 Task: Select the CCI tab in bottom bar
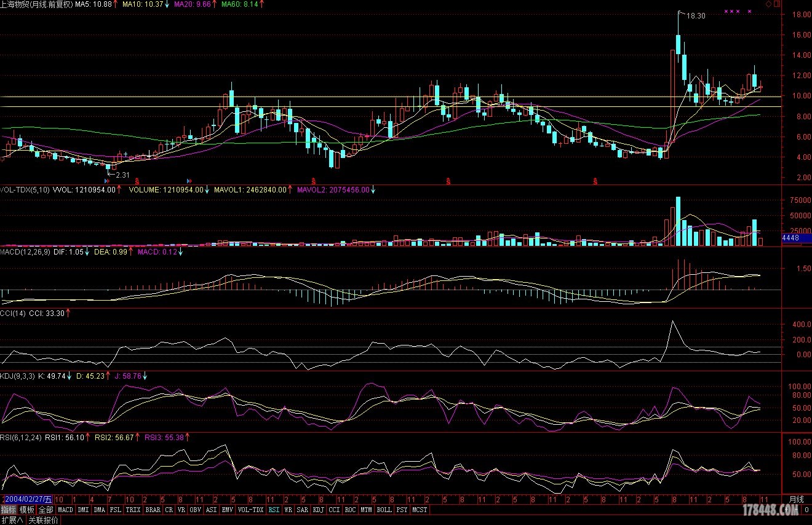tap(334, 510)
